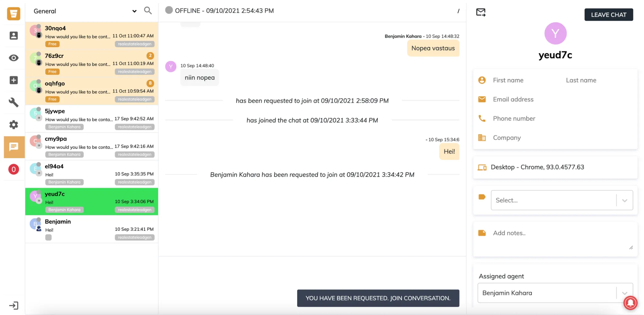The width and height of the screenshot is (644, 315).
Task: Click the unread badge 8 on oqhfgo
Action: pyautogui.click(x=150, y=83)
